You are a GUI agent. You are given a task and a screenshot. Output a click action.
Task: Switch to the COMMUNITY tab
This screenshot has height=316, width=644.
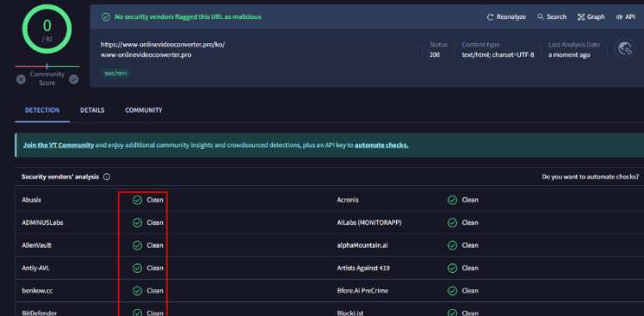(144, 110)
